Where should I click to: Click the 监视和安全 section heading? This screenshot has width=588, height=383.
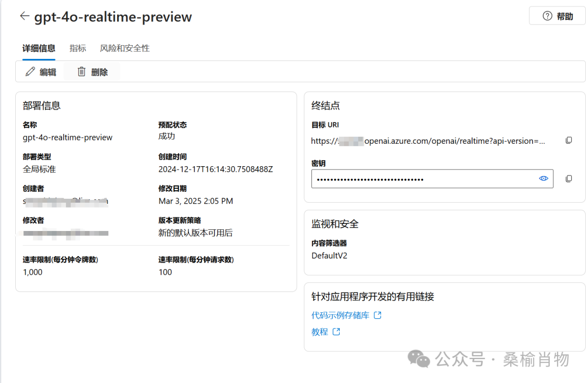(334, 224)
